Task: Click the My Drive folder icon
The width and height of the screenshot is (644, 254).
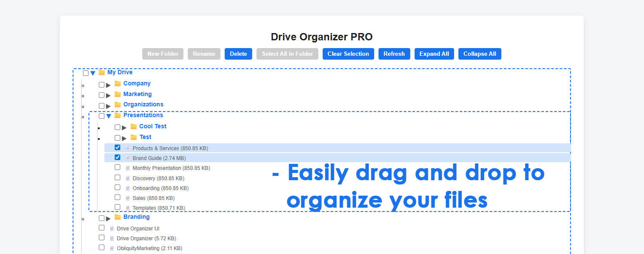Action: pos(102,72)
